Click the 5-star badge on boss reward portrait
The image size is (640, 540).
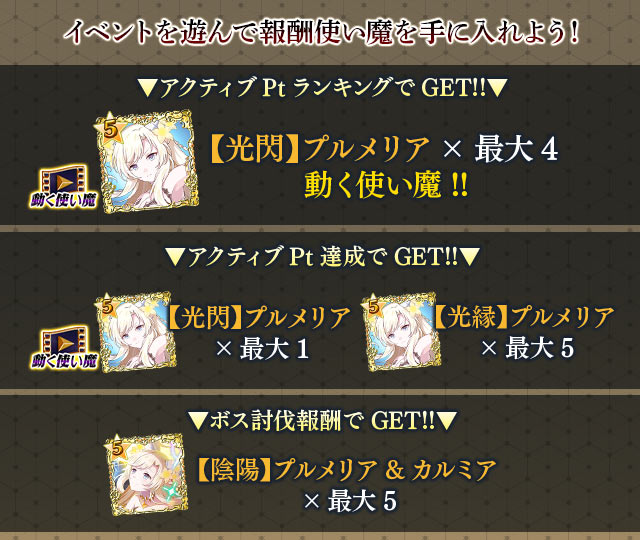(x=116, y=447)
